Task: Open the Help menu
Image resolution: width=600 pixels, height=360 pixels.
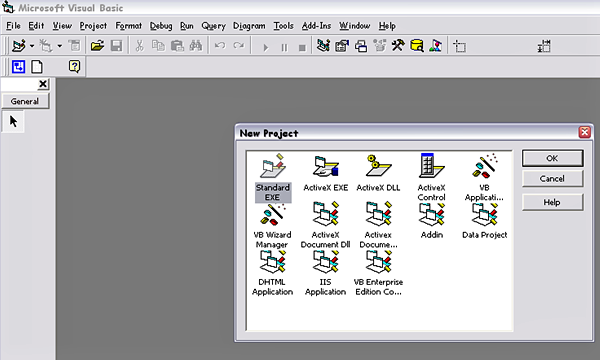Action: pos(387,26)
